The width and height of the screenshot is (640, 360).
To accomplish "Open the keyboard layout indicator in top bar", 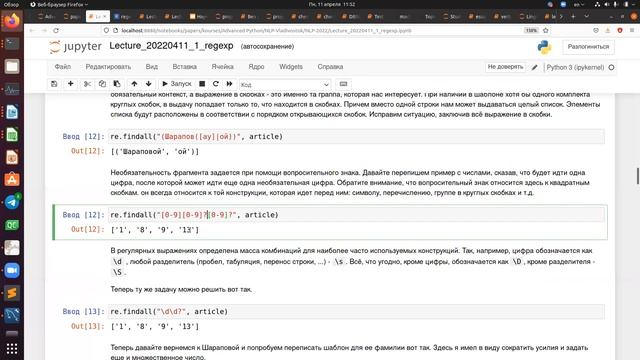I will point(578,4).
